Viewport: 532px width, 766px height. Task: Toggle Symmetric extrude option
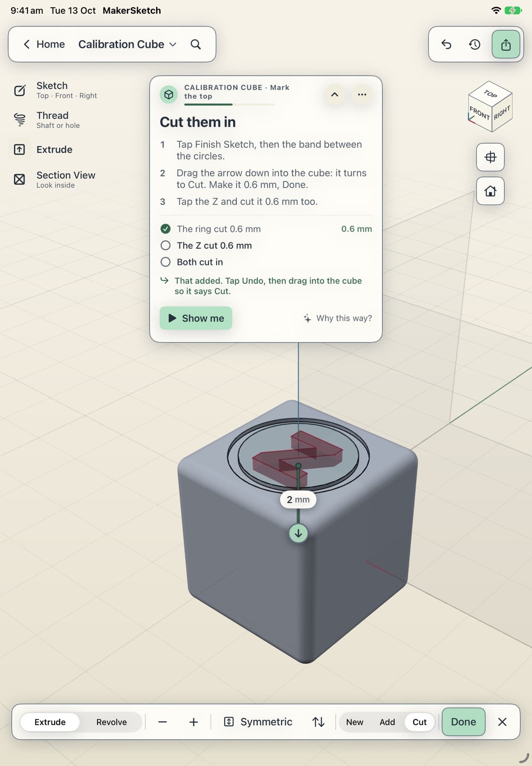(x=258, y=722)
